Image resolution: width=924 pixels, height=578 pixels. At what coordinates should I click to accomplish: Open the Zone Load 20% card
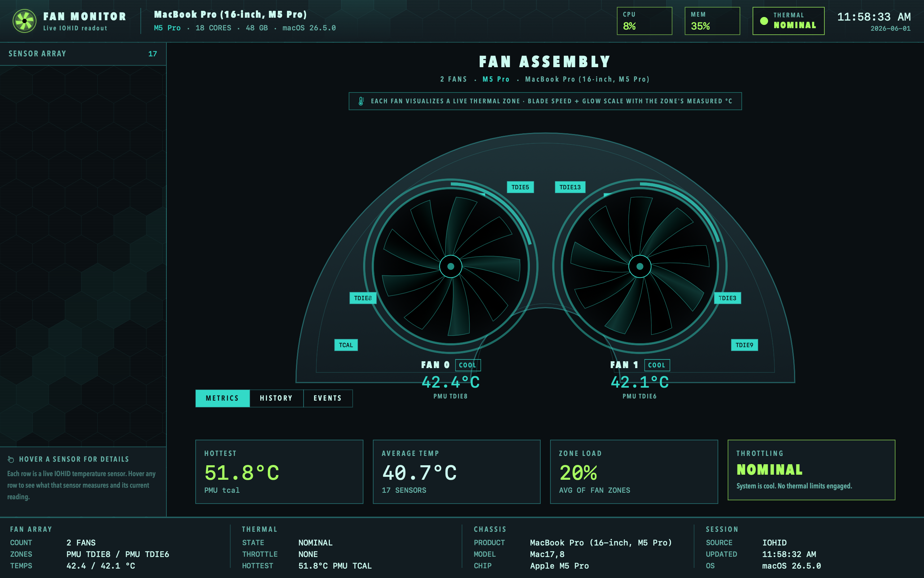click(x=634, y=472)
